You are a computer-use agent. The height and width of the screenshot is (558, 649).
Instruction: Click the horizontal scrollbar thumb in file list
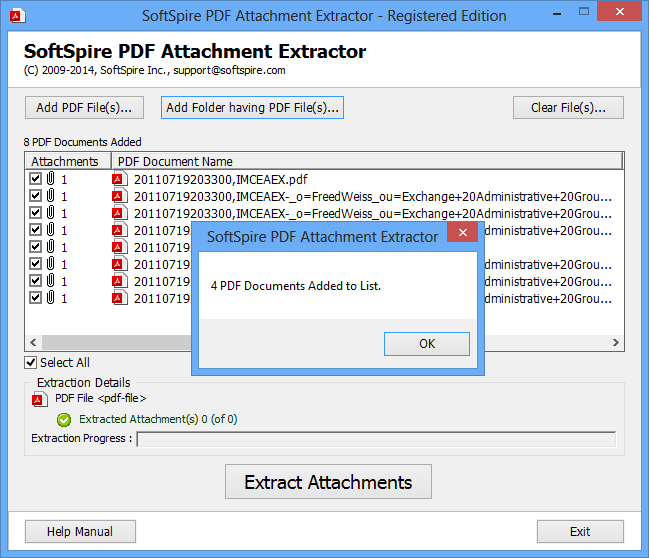[117, 342]
